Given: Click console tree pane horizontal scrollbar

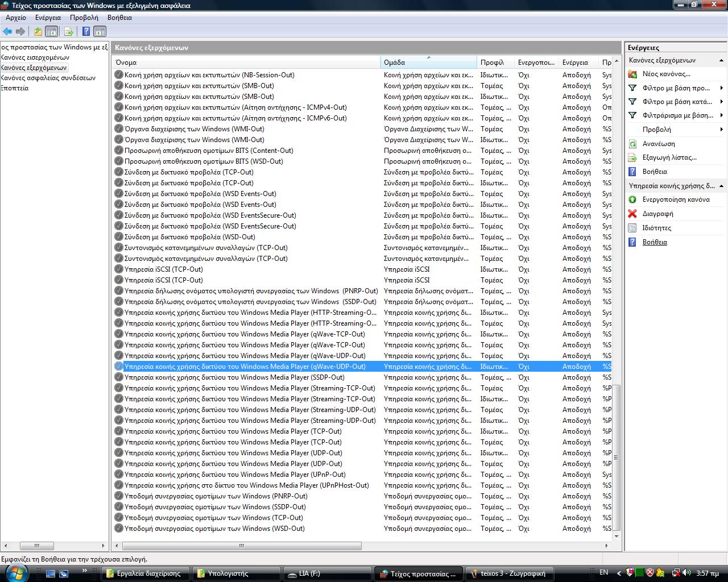Looking at the screenshot, I should coord(36,546).
